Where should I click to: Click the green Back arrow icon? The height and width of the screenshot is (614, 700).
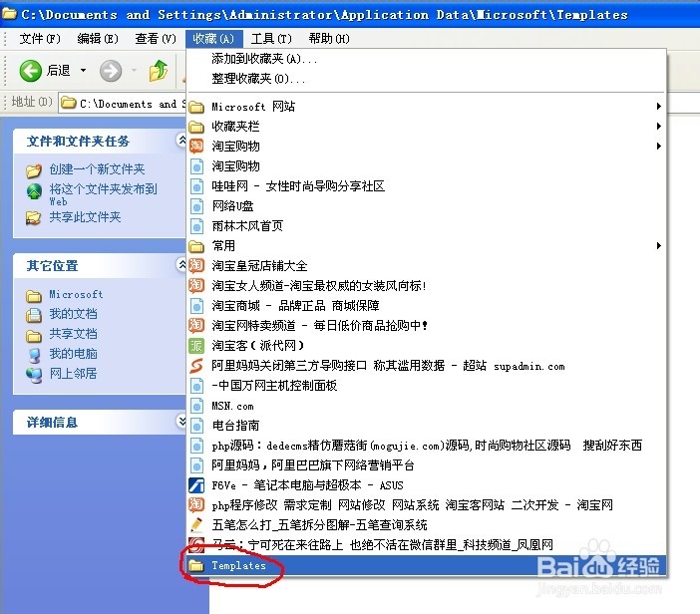point(30,71)
